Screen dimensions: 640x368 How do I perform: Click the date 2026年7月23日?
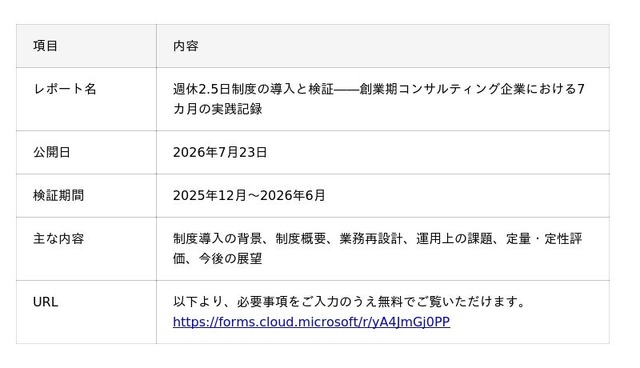point(220,152)
